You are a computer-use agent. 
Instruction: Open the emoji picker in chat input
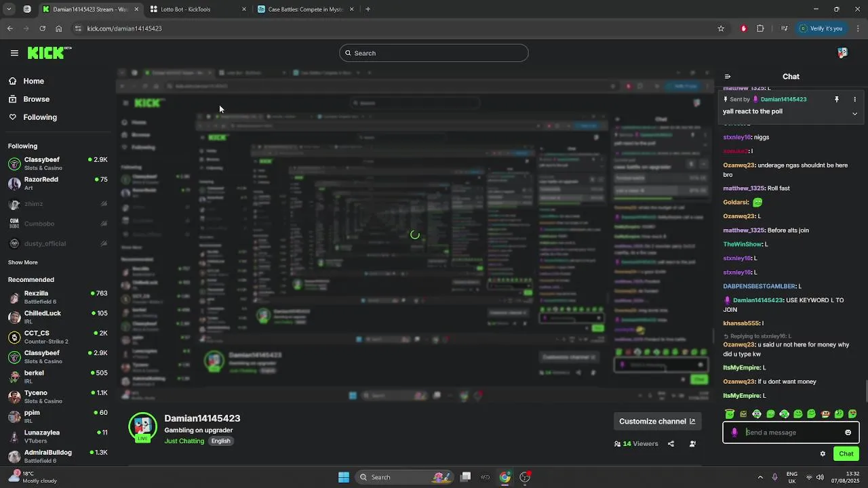[848, 432]
